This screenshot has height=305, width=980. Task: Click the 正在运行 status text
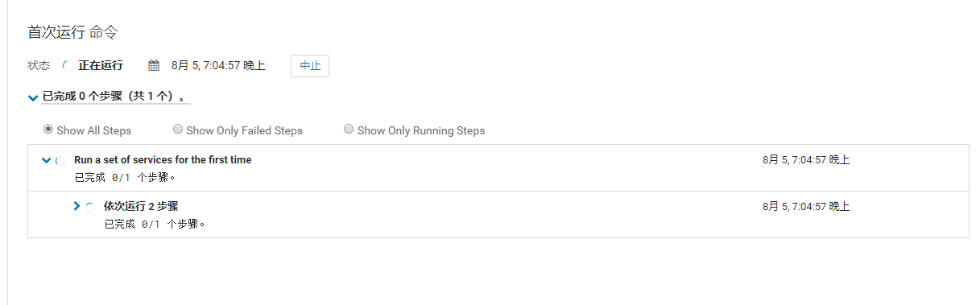tap(101, 66)
